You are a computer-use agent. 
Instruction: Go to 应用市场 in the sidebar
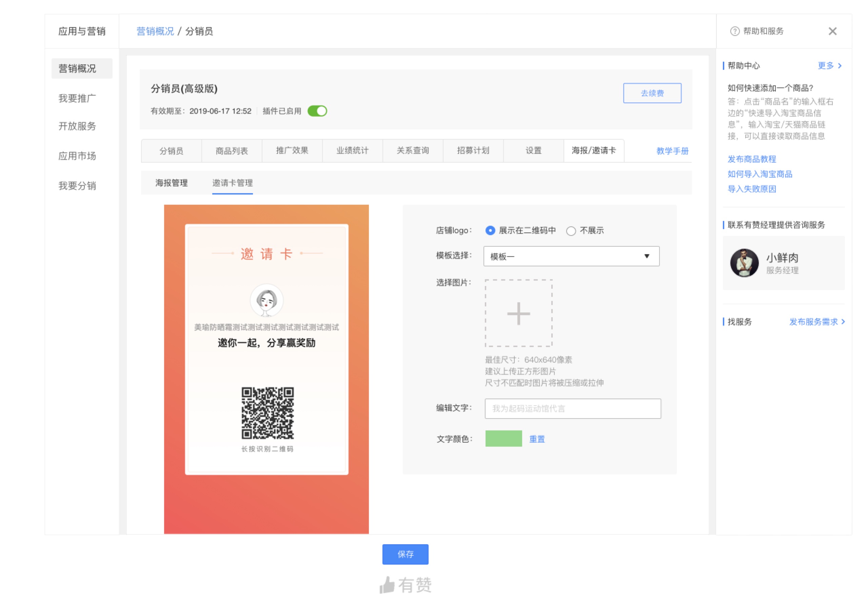tap(78, 156)
